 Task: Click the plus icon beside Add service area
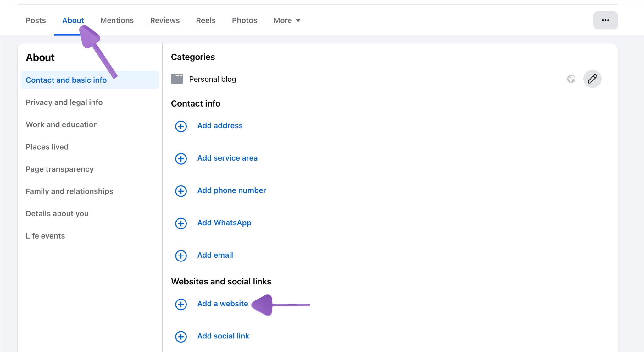tap(181, 159)
